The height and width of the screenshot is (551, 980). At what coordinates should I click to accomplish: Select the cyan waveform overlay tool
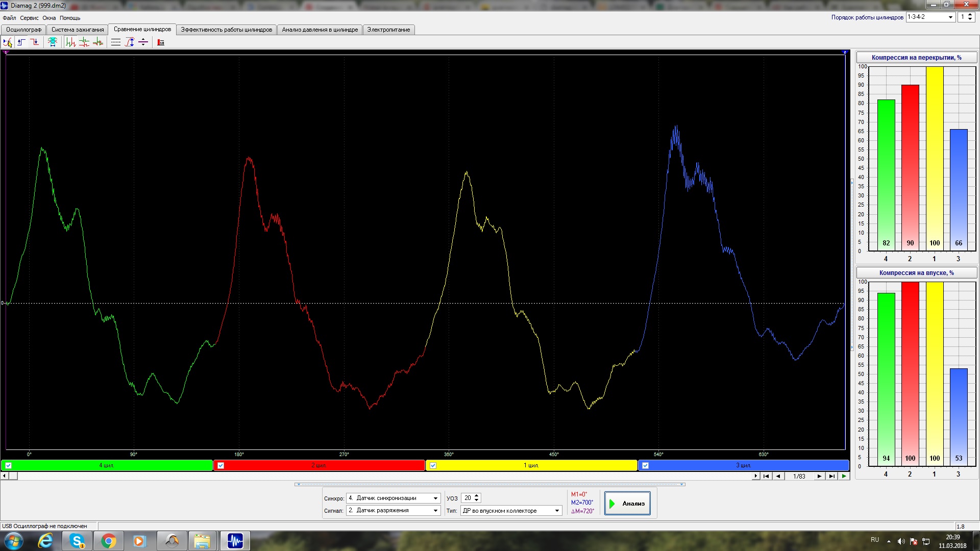coord(53,42)
